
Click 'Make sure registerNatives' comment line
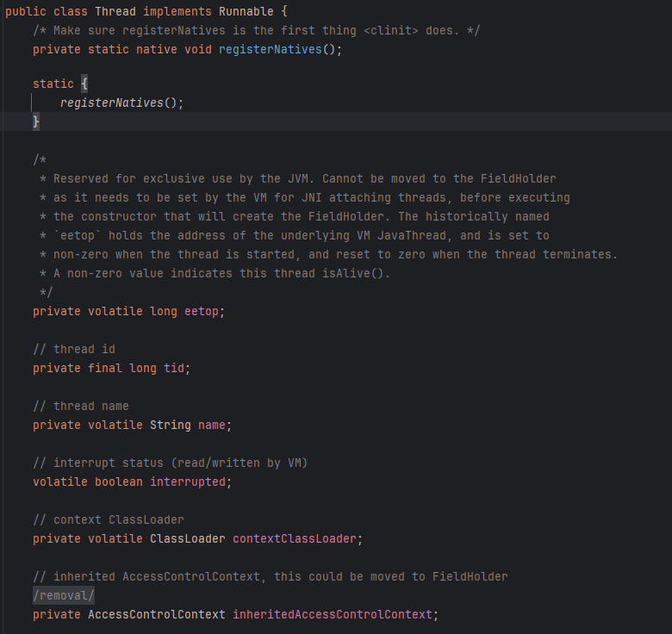coord(256,31)
